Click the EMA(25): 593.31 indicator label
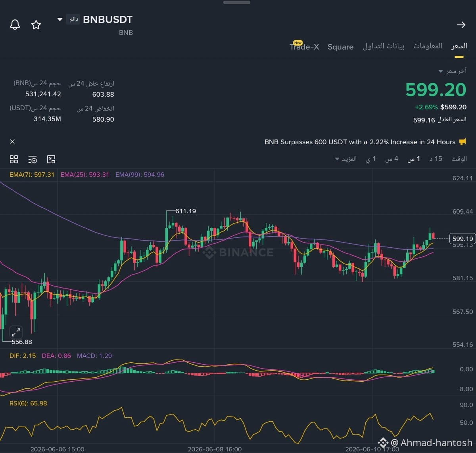The width and height of the screenshot is (476, 453). tap(85, 175)
